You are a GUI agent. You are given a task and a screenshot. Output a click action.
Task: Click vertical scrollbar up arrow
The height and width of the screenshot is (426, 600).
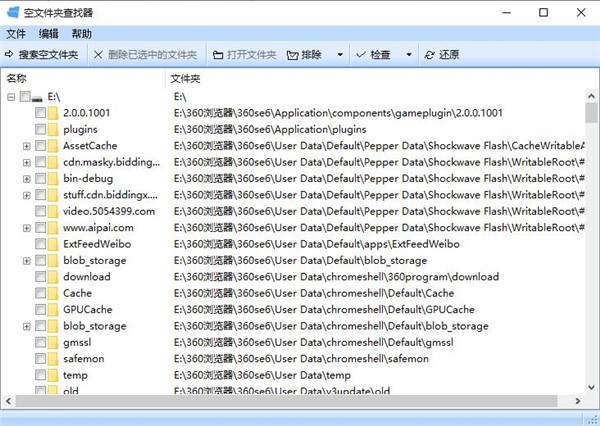click(592, 96)
